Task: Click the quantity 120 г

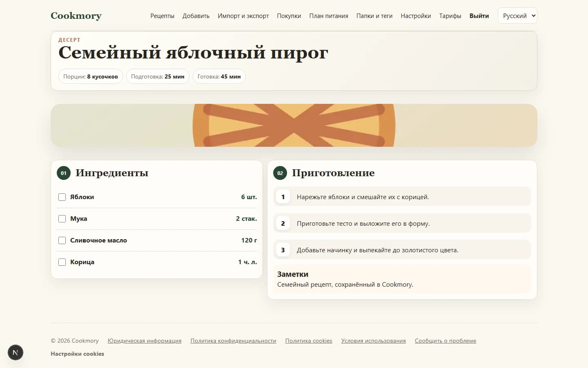Action: tap(249, 240)
